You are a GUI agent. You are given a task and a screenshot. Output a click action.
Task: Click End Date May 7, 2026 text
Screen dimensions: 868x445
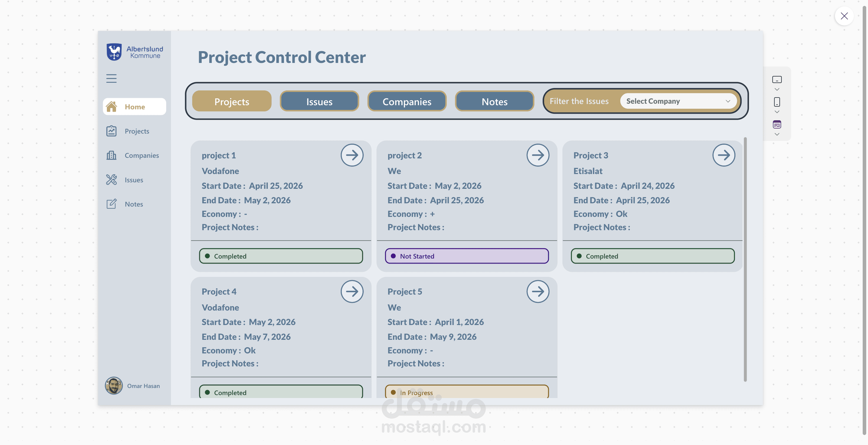(x=246, y=337)
